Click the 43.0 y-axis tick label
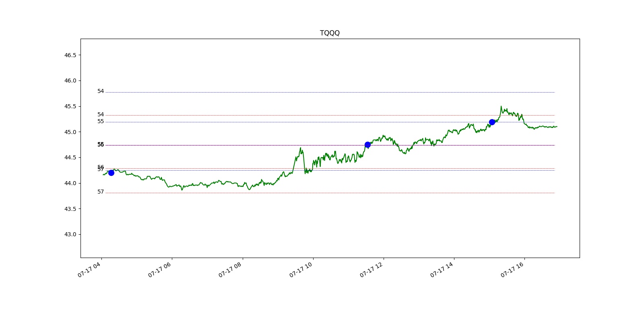 pyautogui.click(x=70, y=234)
